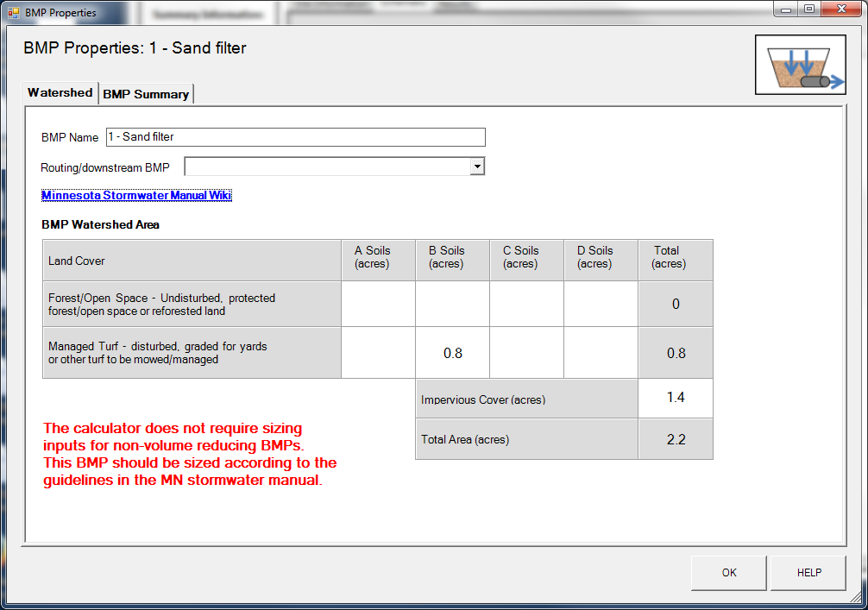Click the Total Area acres value

(675, 439)
